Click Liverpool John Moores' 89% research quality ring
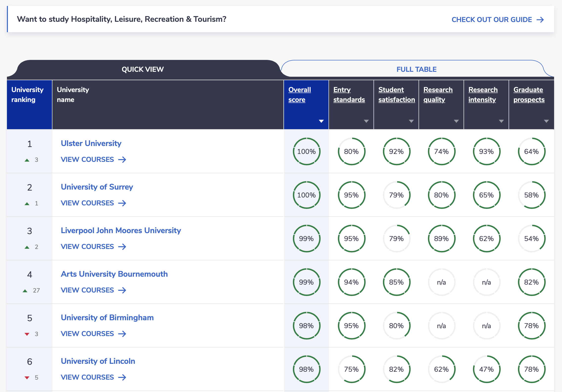The width and height of the screenshot is (562, 392). tap(442, 239)
